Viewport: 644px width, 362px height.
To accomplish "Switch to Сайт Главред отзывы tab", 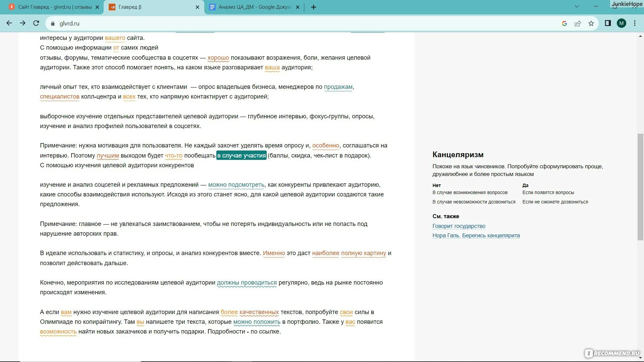I will (55, 7).
